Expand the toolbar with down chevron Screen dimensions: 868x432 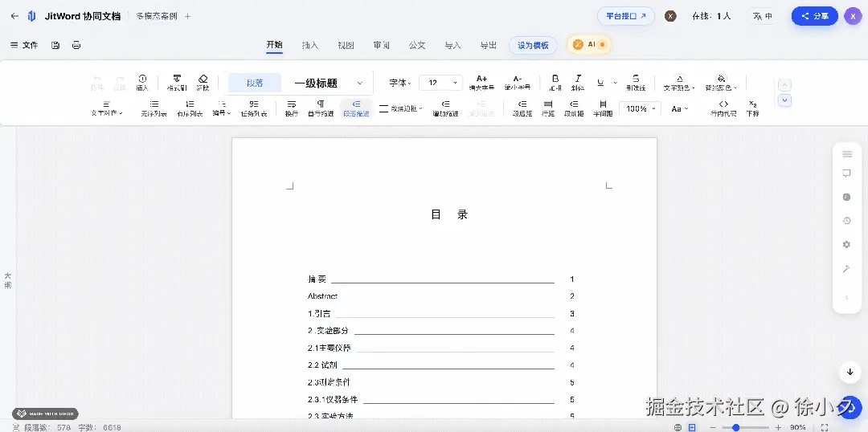[784, 100]
